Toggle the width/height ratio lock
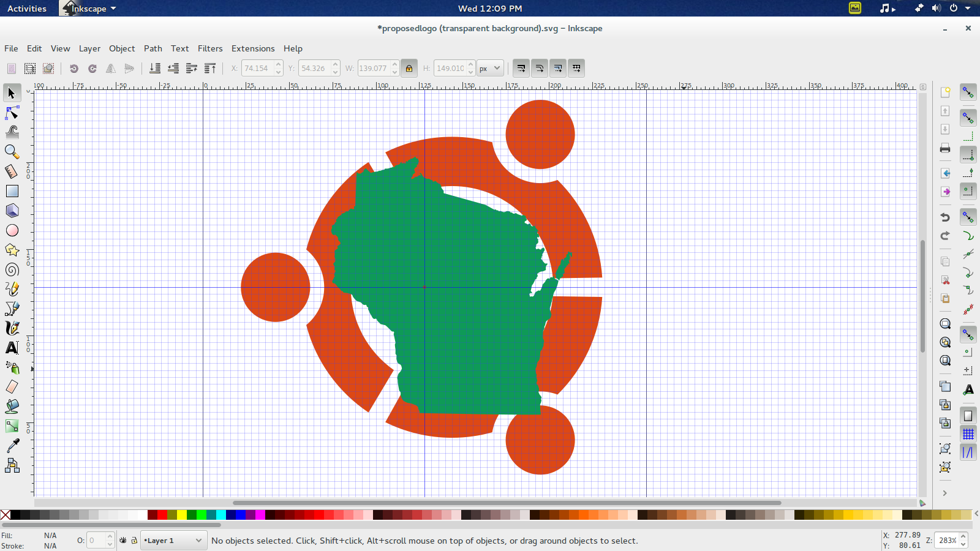Viewport: 980px width, 551px height. coord(409,68)
